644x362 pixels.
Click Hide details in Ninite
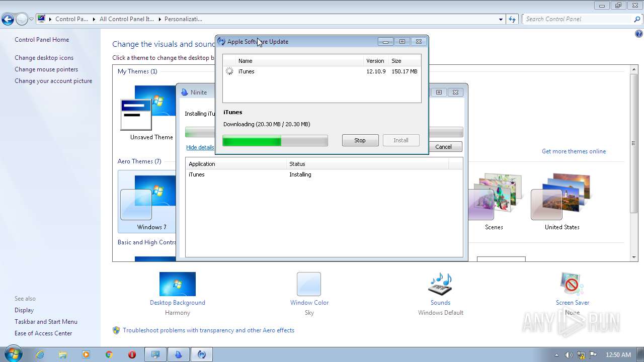click(x=200, y=147)
